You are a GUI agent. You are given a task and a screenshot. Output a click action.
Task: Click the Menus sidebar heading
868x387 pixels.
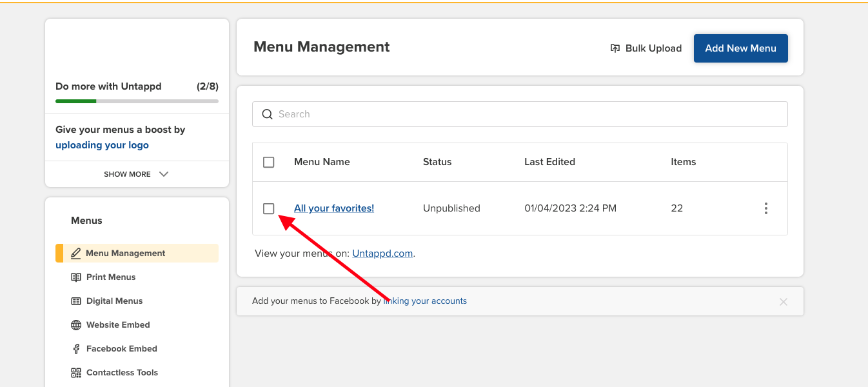click(86, 221)
